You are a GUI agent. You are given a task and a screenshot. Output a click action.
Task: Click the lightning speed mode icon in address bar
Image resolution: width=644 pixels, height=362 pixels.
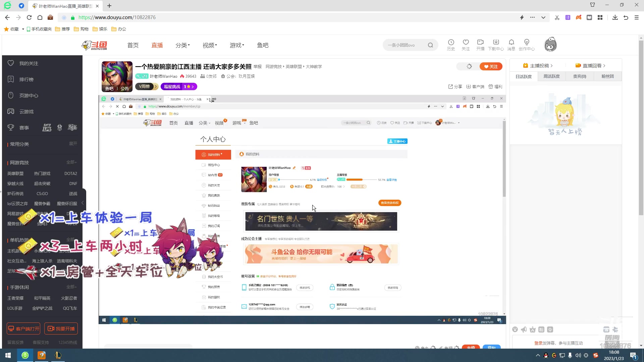[522, 17]
